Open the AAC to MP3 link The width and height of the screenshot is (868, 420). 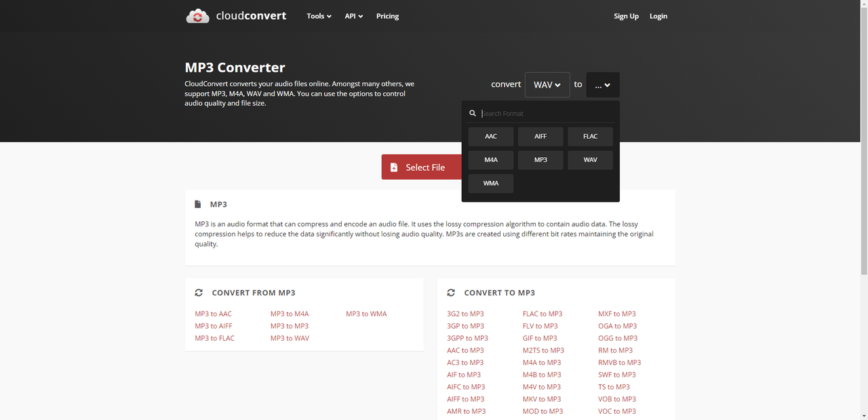[x=465, y=350]
